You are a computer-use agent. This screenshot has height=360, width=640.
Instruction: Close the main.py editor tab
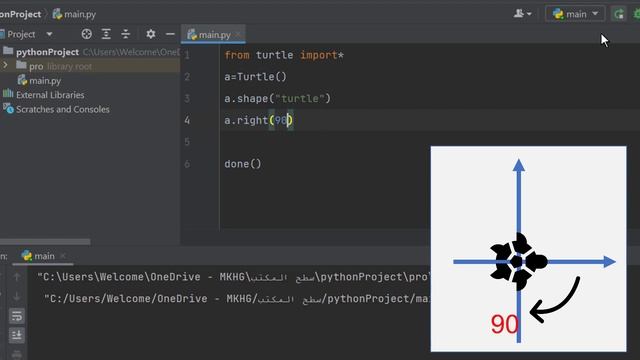pos(238,35)
